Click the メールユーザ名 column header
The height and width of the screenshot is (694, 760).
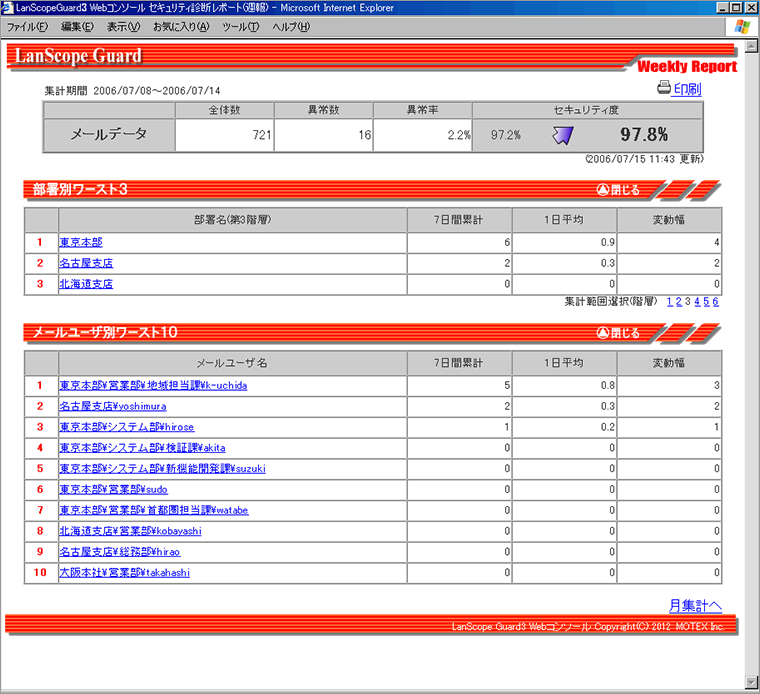coord(233,363)
